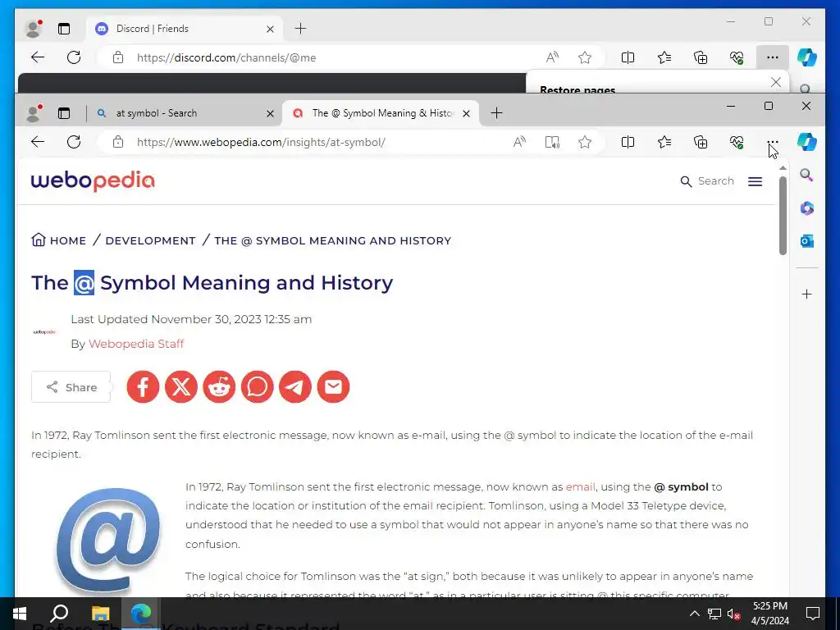
Task: Open profile icon in Webopedia window
Action: click(x=34, y=113)
